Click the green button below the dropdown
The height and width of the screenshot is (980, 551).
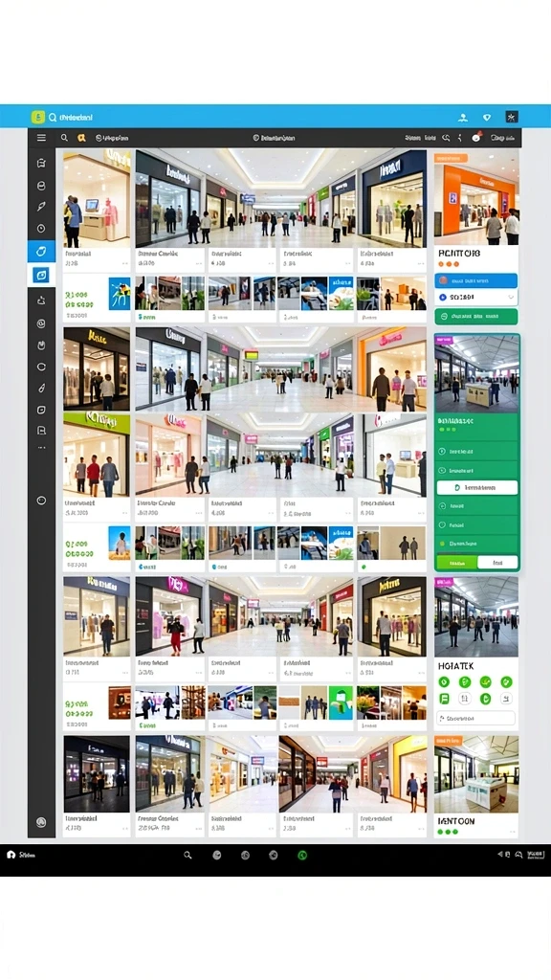(x=476, y=316)
